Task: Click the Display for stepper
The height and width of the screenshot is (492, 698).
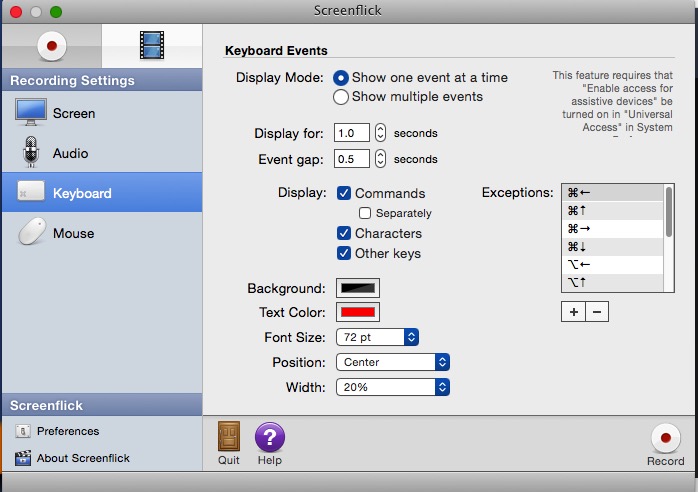Action: pos(380,133)
